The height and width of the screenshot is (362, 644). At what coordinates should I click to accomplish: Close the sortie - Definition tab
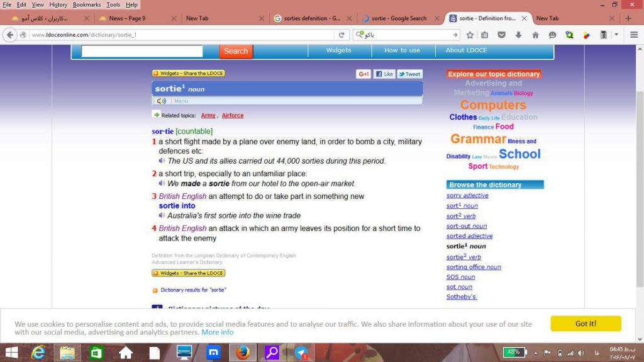click(524, 18)
